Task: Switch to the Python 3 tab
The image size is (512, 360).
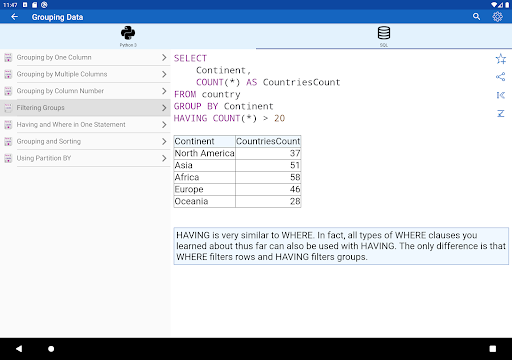Action: tap(128, 36)
